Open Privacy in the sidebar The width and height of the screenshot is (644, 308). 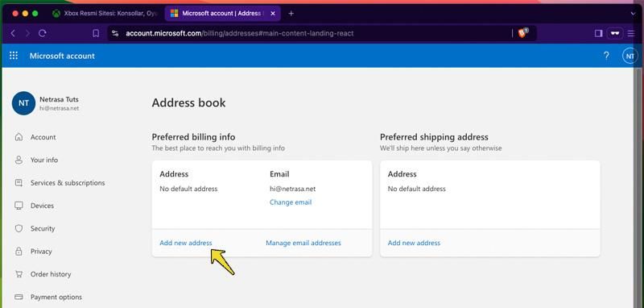[x=41, y=252]
